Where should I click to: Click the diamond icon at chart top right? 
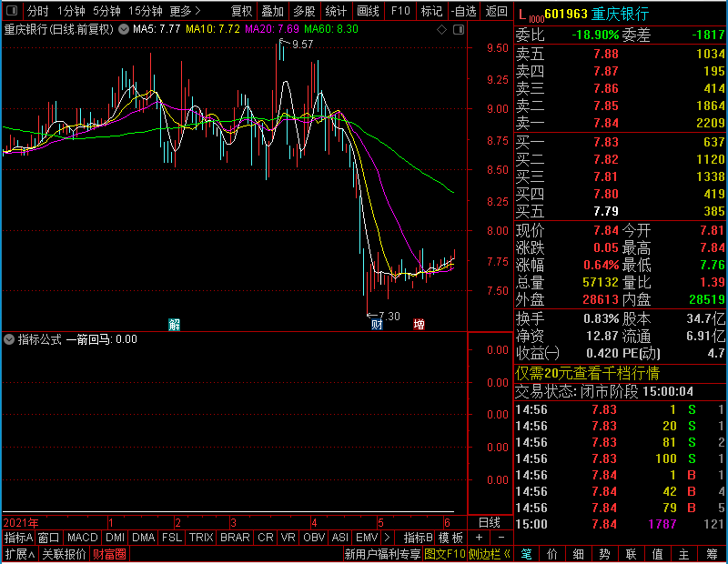441,30
